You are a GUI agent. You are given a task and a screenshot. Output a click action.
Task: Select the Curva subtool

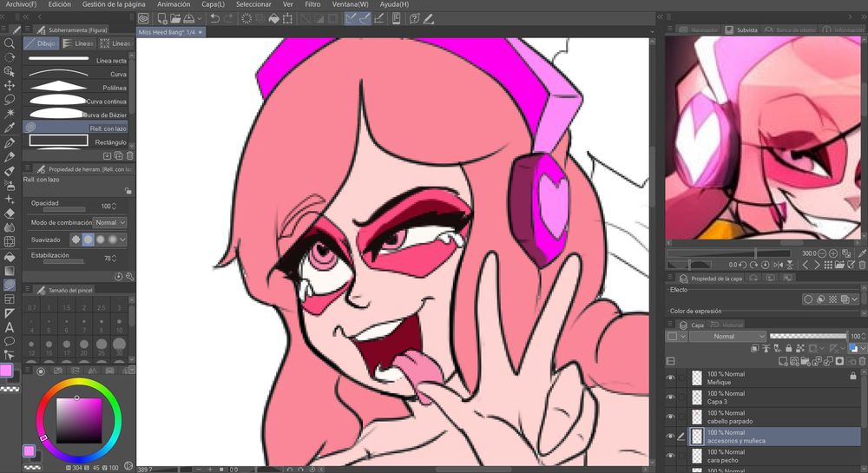click(x=77, y=74)
